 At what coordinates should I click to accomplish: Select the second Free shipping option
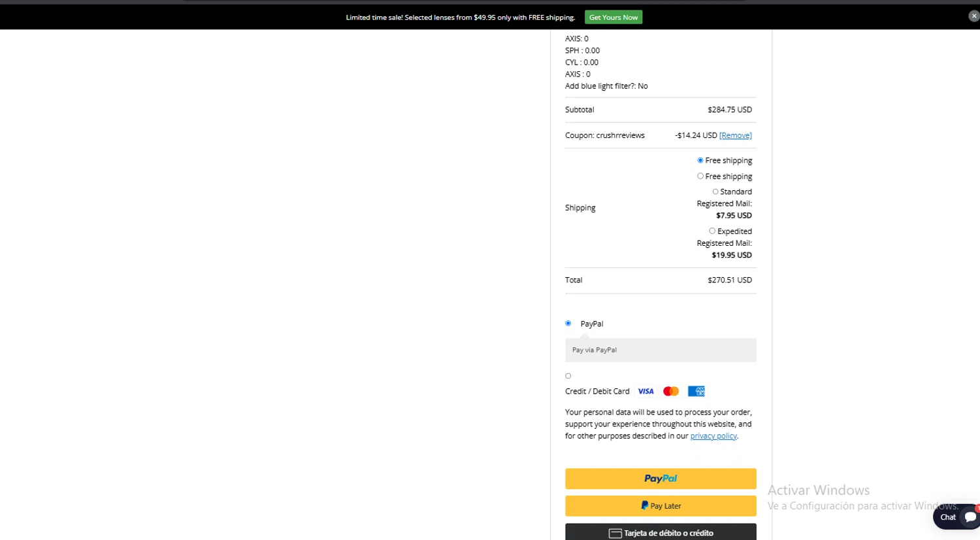tap(700, 176)
